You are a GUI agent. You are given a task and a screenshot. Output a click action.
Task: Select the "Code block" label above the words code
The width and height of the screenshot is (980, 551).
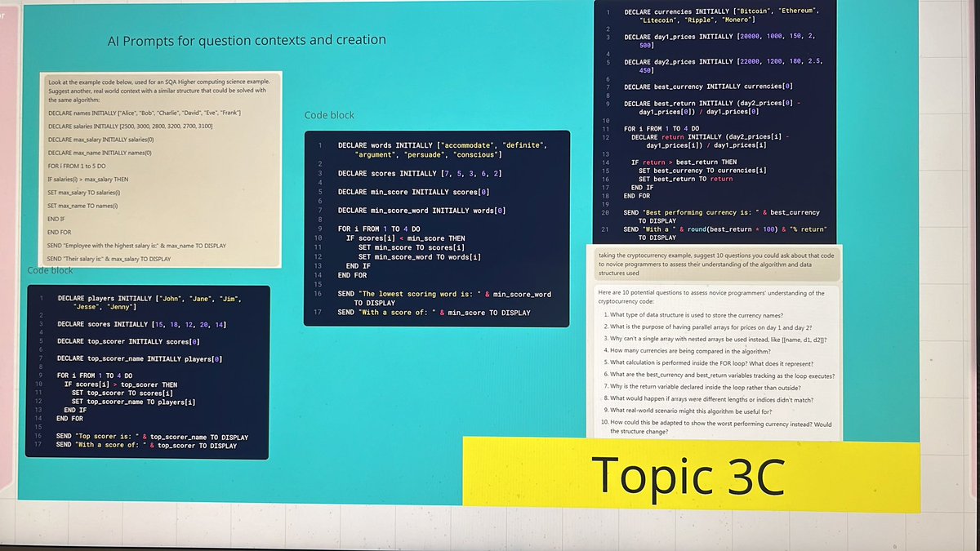[329, 115]
